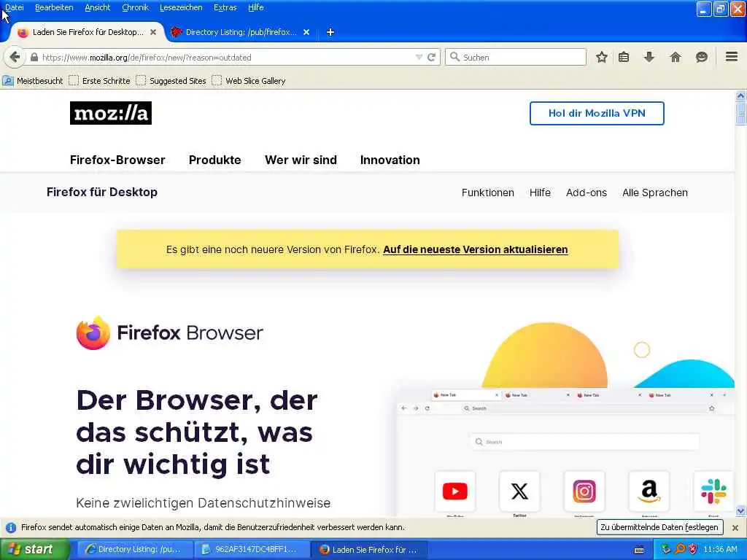Click the browser back arrow button

[x=15, y=57]
